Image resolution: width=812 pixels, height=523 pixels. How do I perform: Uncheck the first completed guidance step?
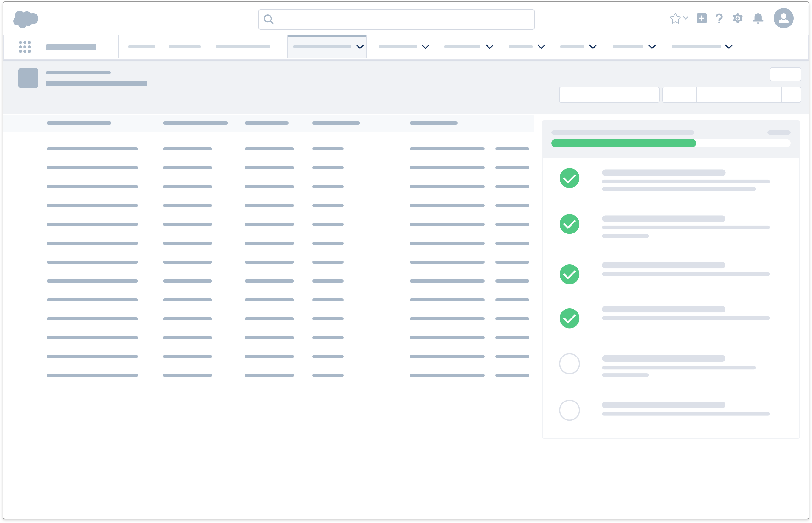coord(570,178)
